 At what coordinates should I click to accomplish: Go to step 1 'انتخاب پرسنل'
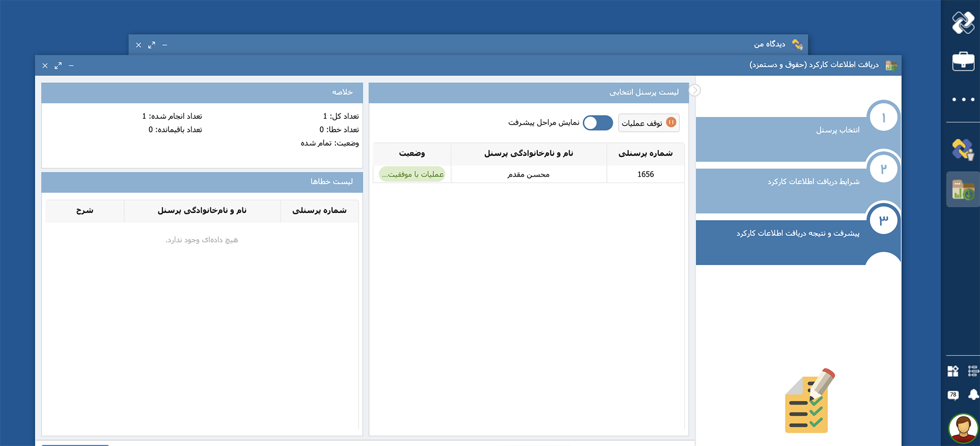[x=837, y=130]
